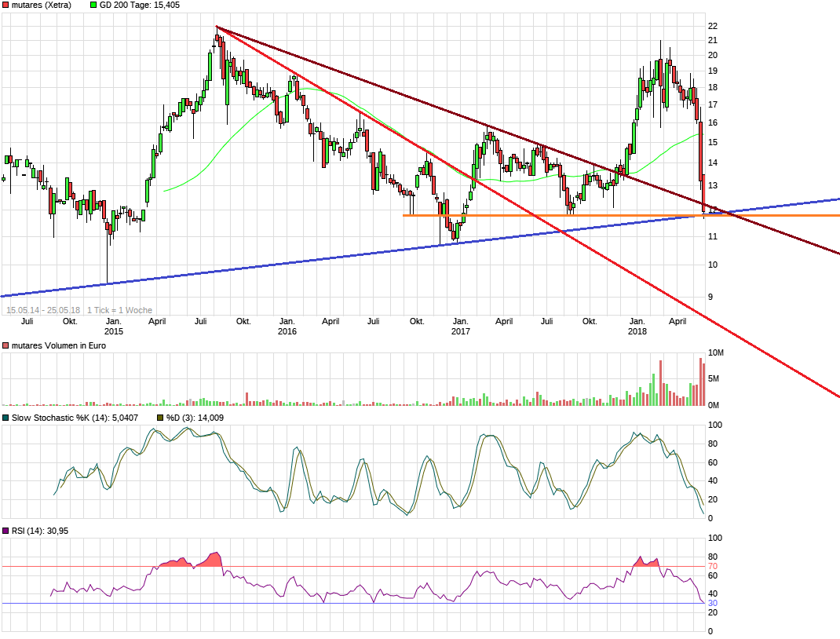Click the 'GD 200 Tage: 15,405' label
The height and width of the screenshot is (639, 840).
tap(139, 5)
